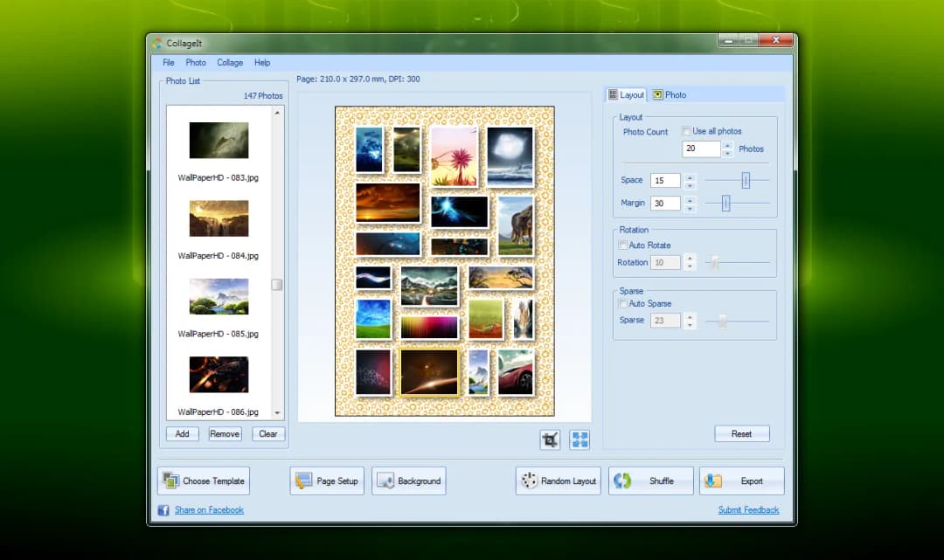Viewport: 944px width, 560px height.
Task: Decrease the Margin value with the down arrow
Action: point(690,207)
